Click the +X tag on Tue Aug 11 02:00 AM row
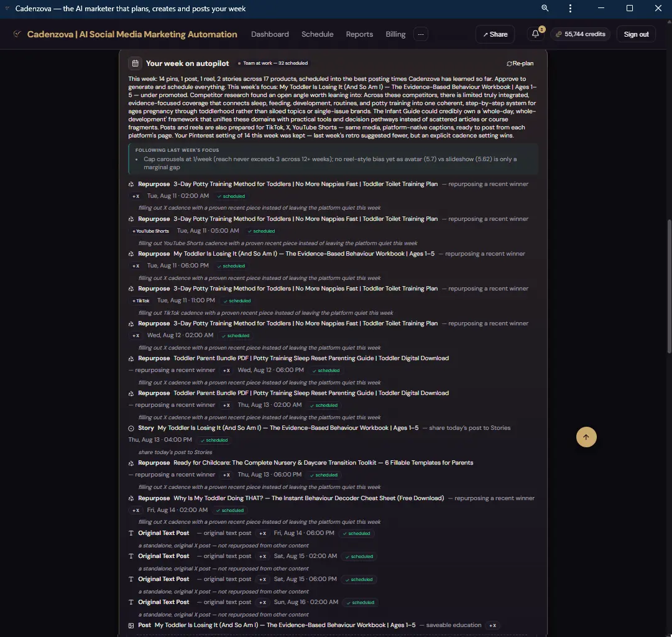This screenshot has width=672, height=637. 136,196
